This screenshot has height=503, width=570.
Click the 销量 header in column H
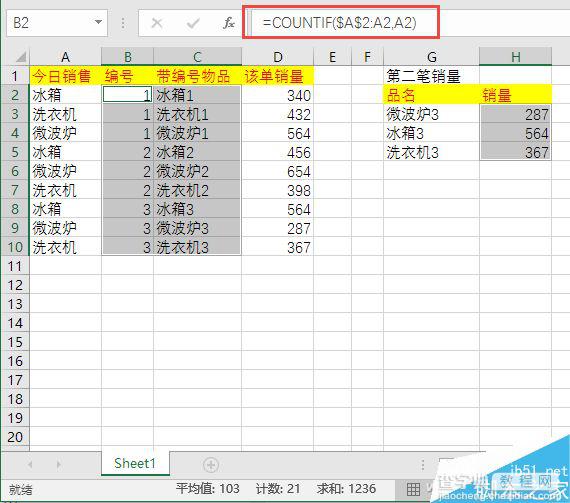coord(515,95)
